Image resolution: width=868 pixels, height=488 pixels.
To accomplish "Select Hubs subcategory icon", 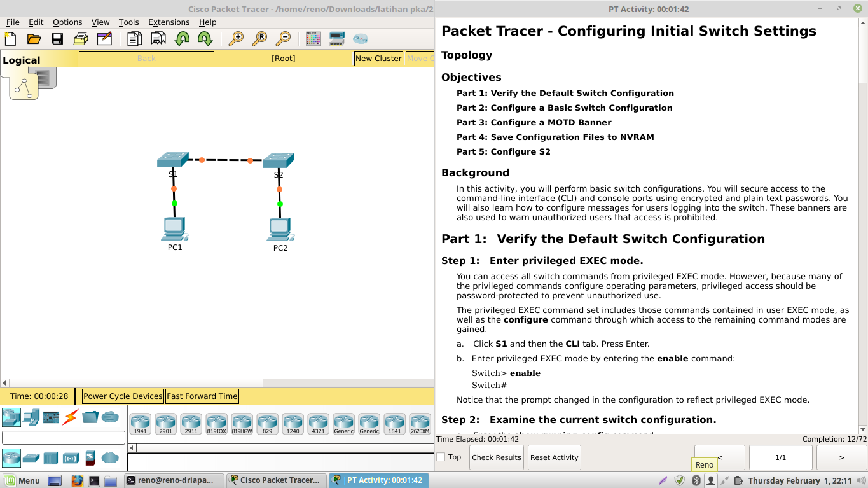I will pos(51,458).
